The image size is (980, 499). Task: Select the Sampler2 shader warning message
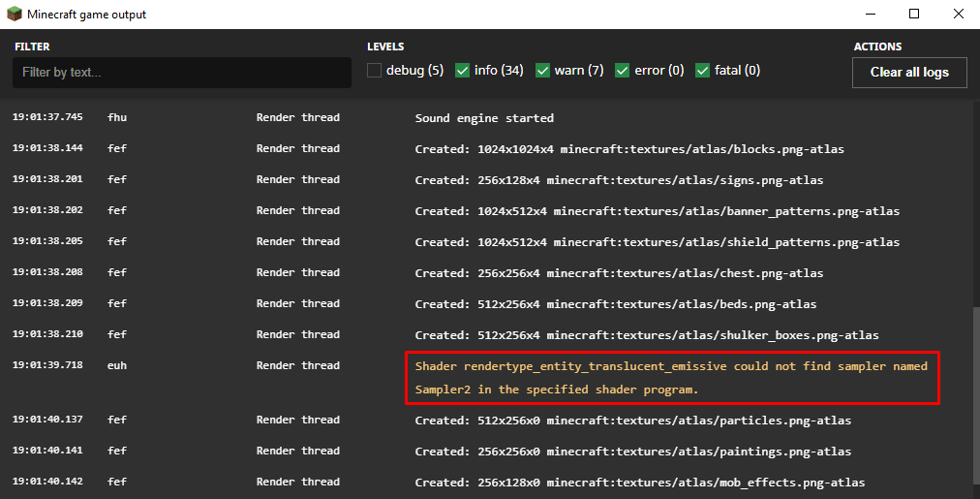pyautogui.click(x=672, y=378)
